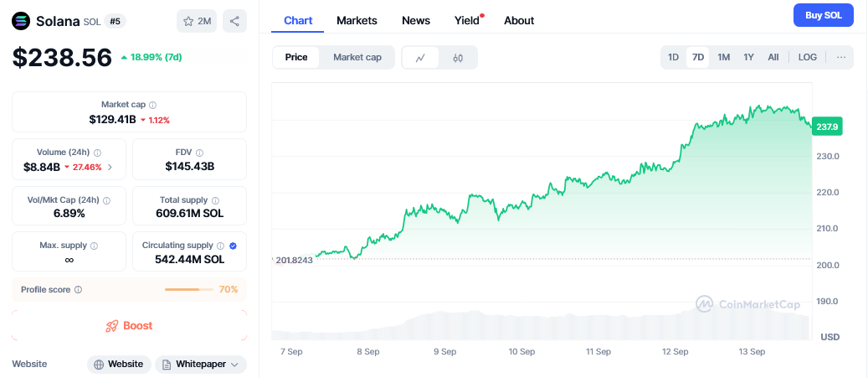Click the $129.41B market cap value
This screenshot has height=378, width=868.
[112, 119]
